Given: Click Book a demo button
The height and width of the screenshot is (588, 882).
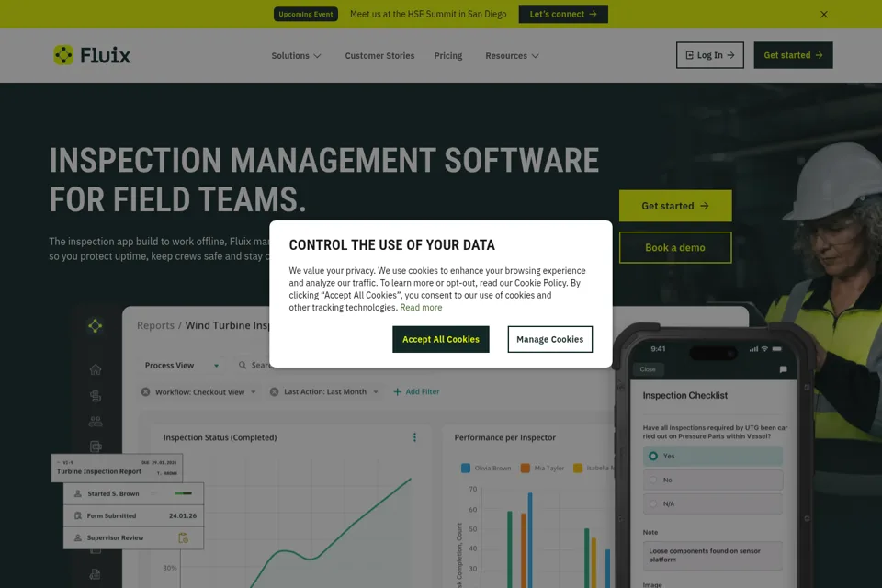Looking at the screenshot, I should click(x=675, y=247).
